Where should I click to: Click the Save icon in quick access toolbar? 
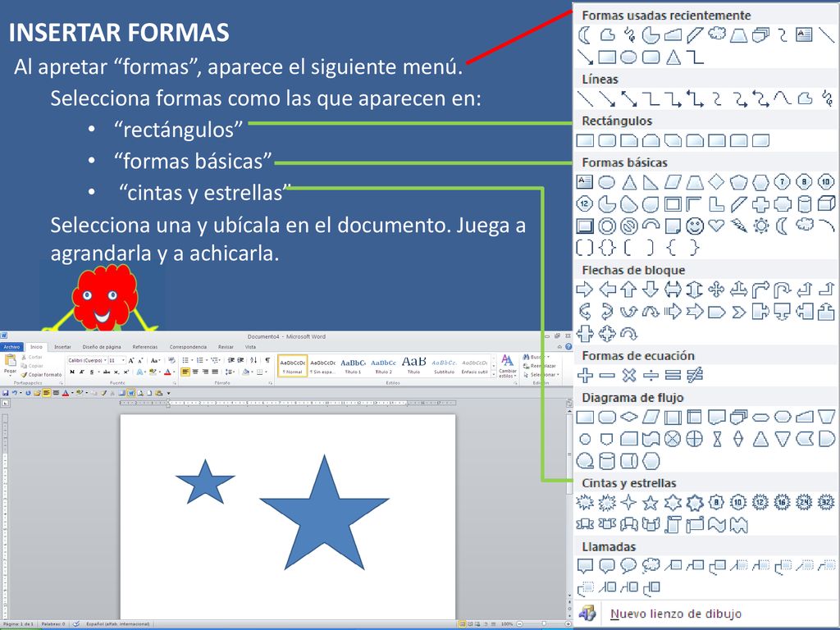6,393
